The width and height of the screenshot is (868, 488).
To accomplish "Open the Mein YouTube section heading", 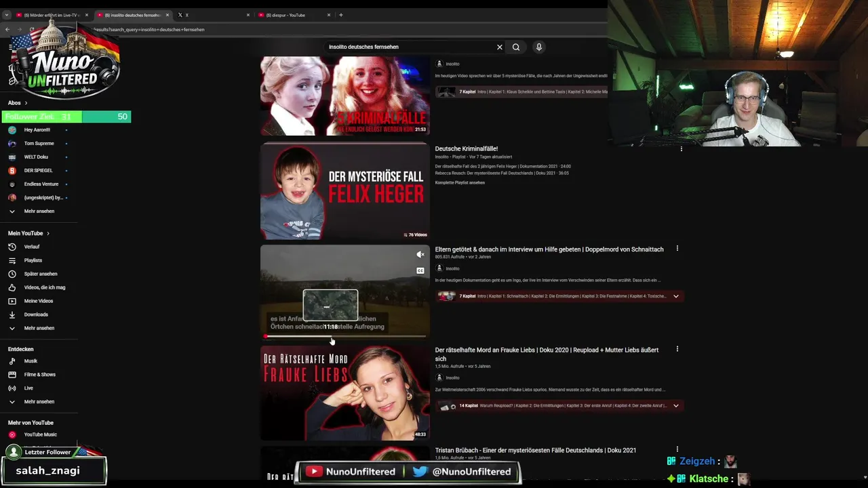I will 28,233.
